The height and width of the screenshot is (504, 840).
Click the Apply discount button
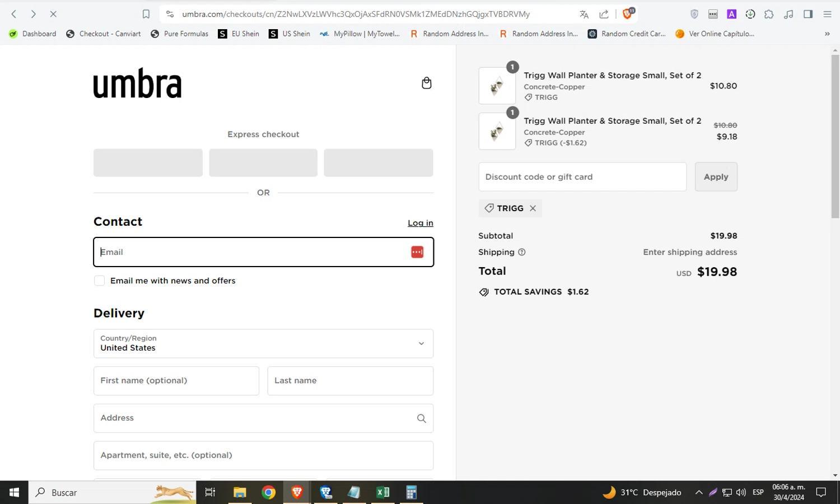click(716, 177)
